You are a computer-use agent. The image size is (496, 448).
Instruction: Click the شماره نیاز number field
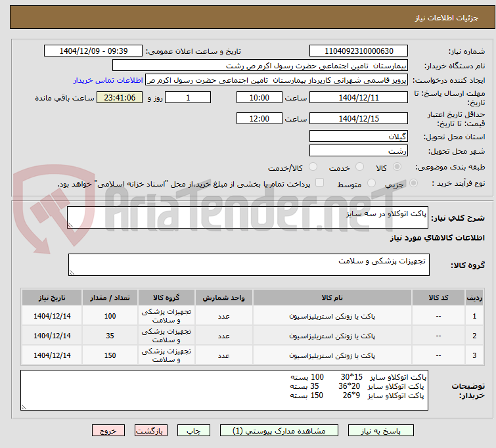pyautogui.click(x=359, y=51)
